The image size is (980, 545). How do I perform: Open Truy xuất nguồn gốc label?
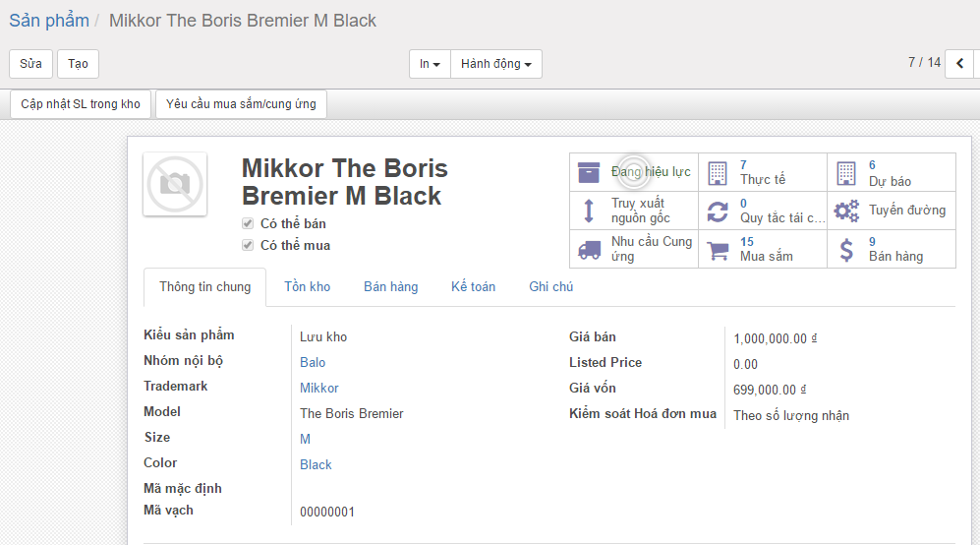[x=641, y=211]
